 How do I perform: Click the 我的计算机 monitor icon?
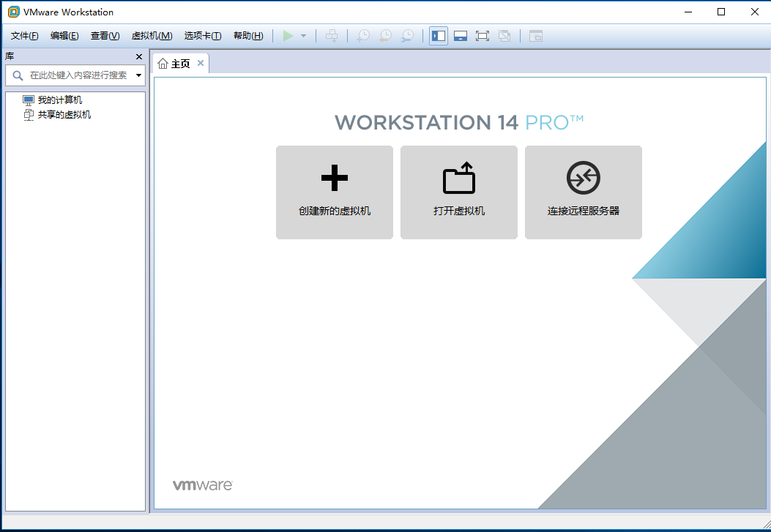pyautogui.click(x=29, y=100)
